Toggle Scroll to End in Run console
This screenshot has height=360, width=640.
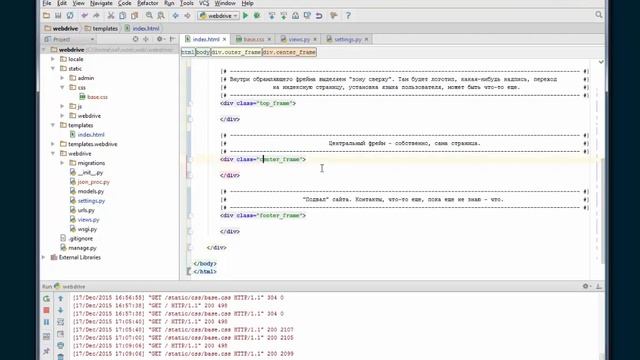pos(60,334)
